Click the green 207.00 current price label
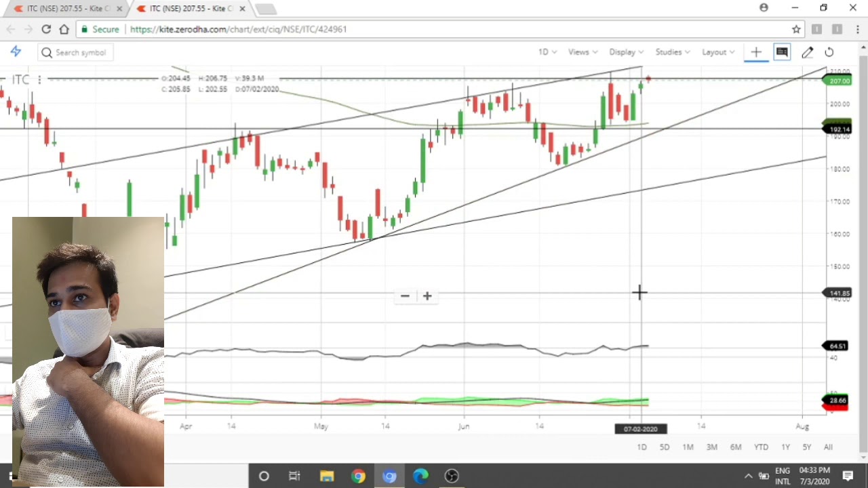Viewport: 868px width, 488px height. (x=837, y=81)
